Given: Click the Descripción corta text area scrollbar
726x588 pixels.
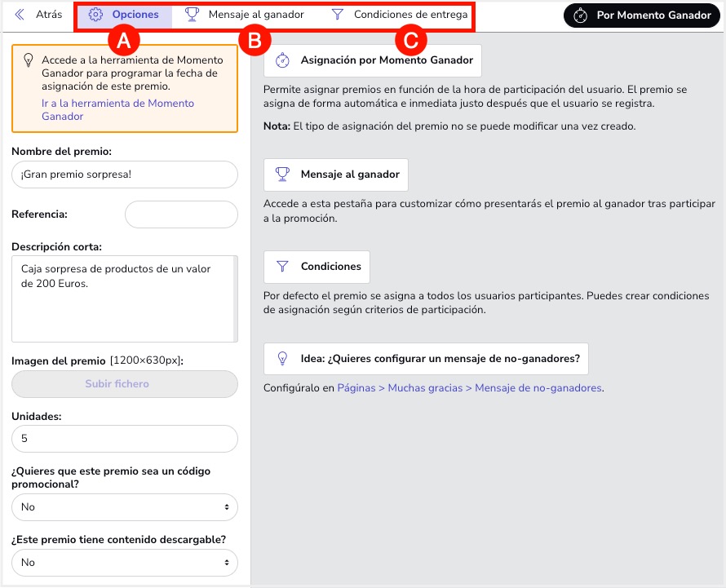Looking at the screenshot, I should coord(235,298).
